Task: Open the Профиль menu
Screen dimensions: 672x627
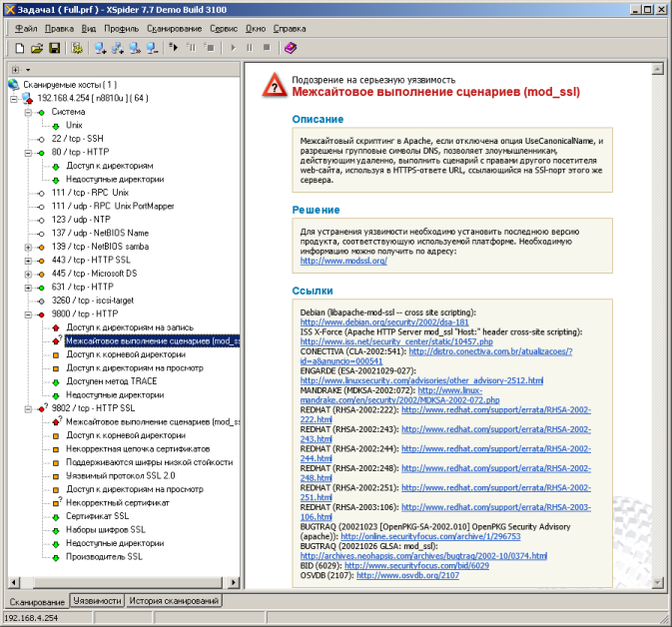Action: 121,29
